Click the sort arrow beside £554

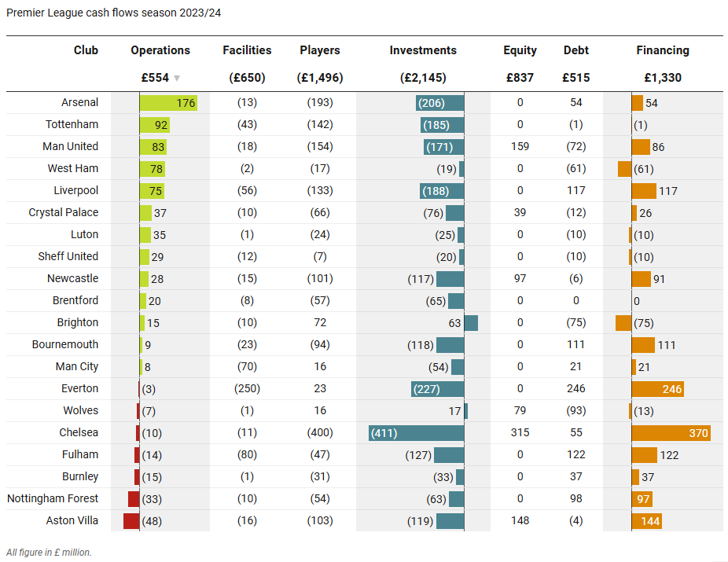177,79
